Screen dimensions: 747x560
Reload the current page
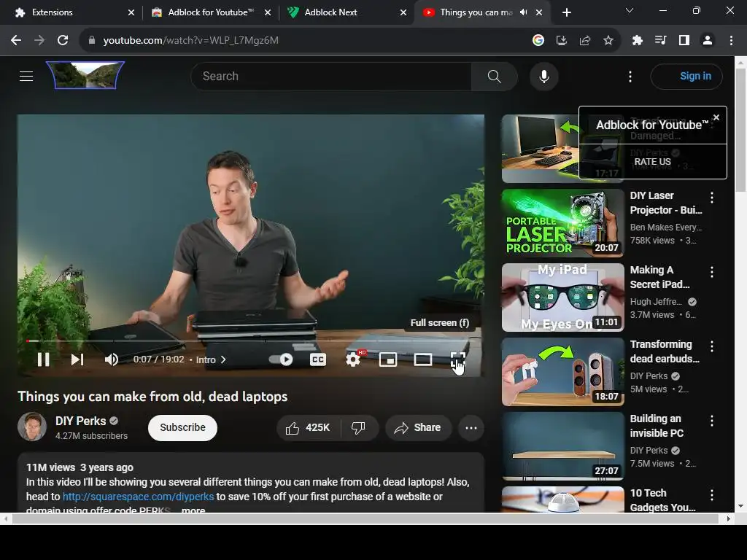[x=63, y=41]
